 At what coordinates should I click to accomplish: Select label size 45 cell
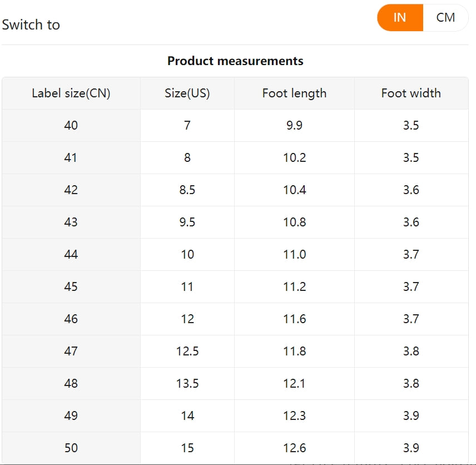(71, 286)
